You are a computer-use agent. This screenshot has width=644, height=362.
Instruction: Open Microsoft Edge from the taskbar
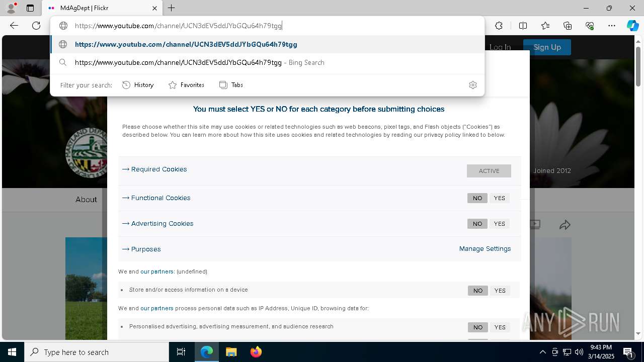pos(207,352)
